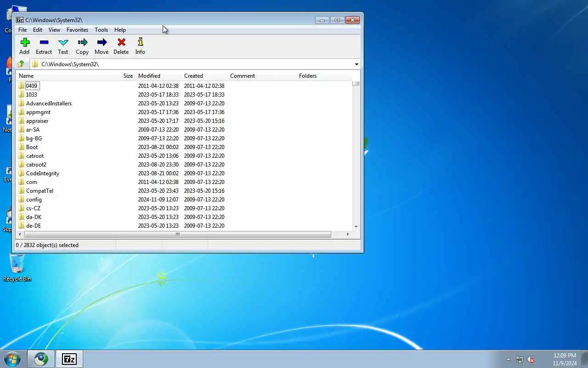Select the 7-Zip taskbar button
This screenshot has width=588, height=368.
click(69, 359)
